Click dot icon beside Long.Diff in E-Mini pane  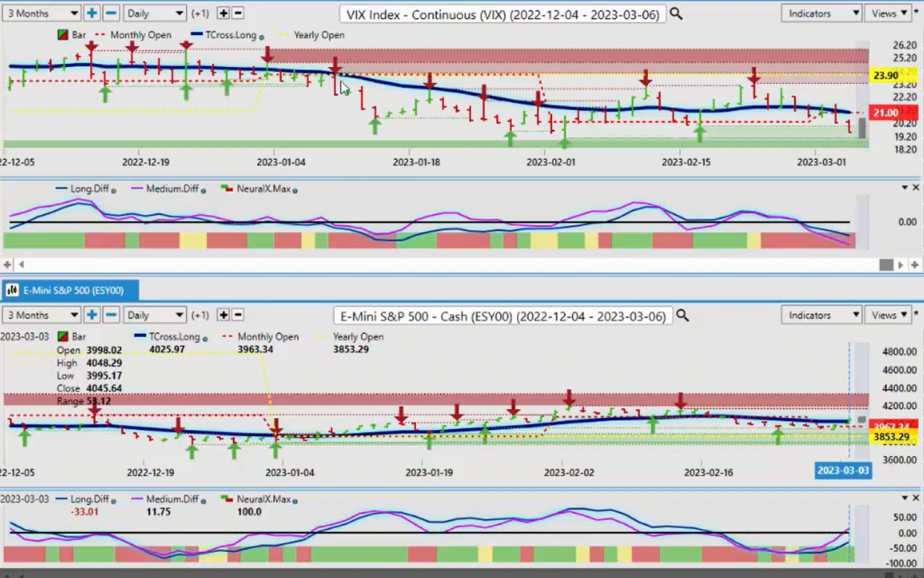pos(114,500)
